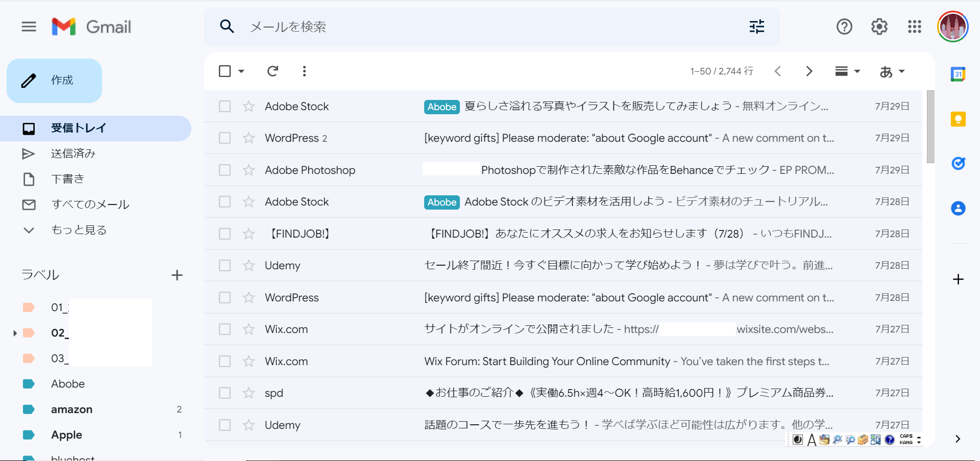The width and height of the screenshot is (980, 461).
Task: Click Abobe tag on 夏らしさ email
Action: 442,107
